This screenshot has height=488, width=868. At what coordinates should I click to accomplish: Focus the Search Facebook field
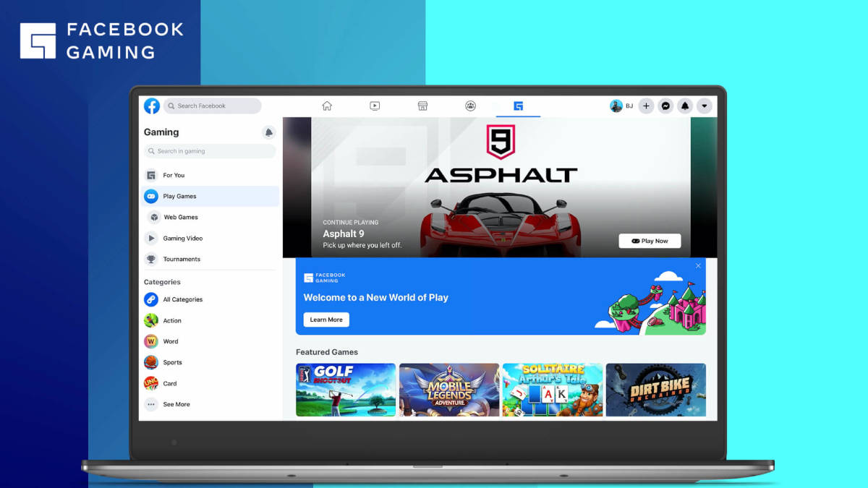[213, 106]
